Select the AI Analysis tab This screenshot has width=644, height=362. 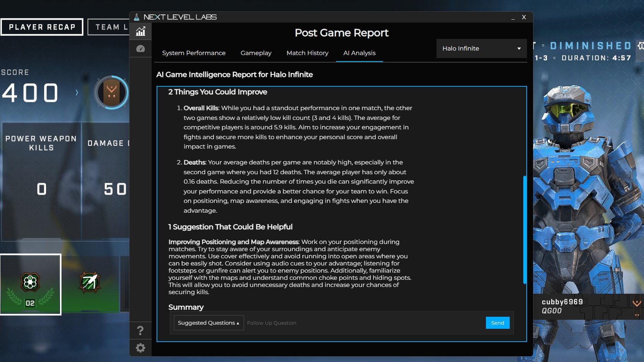pos(359,53)
